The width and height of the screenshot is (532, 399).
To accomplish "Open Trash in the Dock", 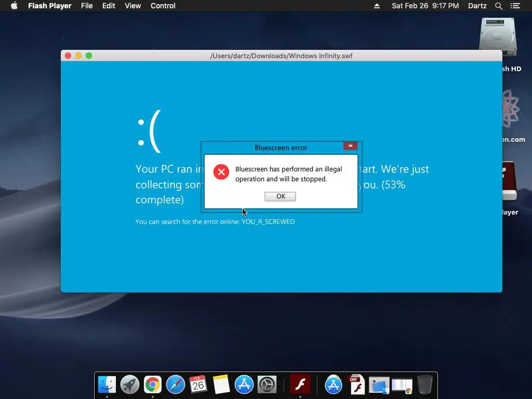I will [425, 384].
